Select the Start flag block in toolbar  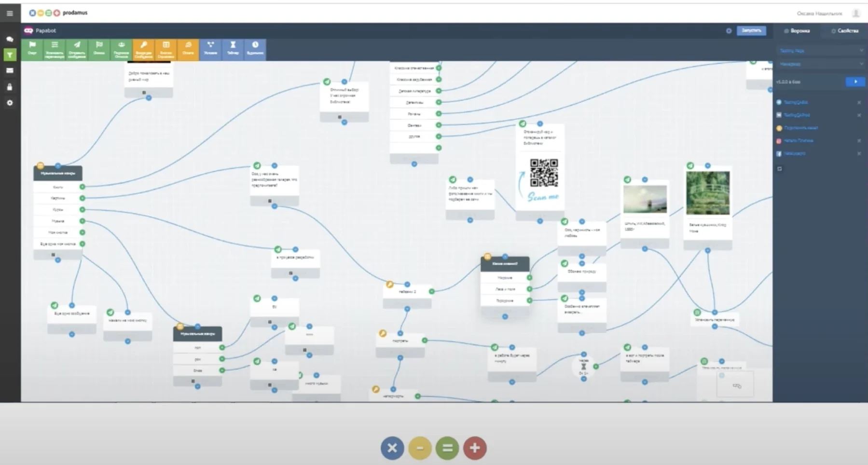click(32, 49)
